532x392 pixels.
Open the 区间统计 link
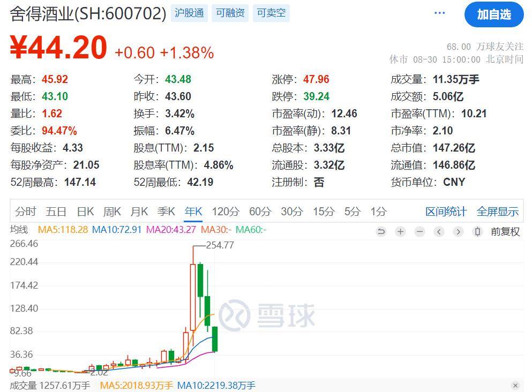tap(446, 212)
